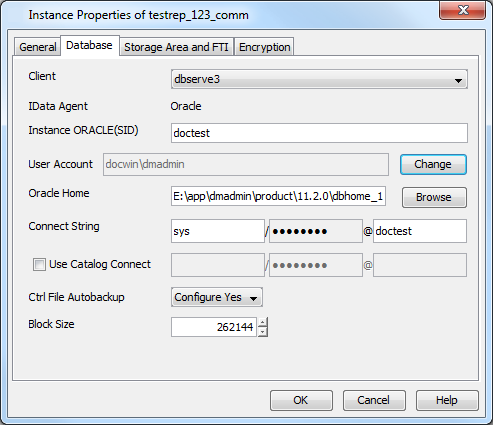Click the Connect String label
Viewport: 493px width, 425px height.
tap(64, 226)
